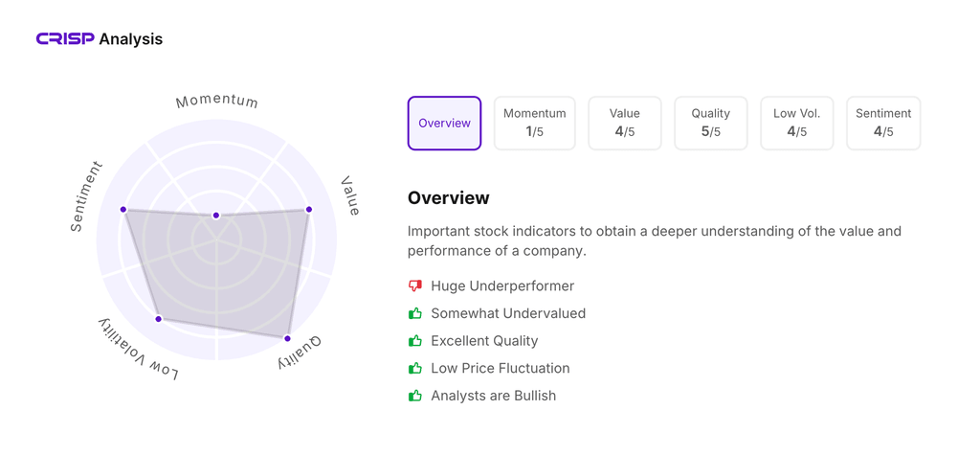The width and height of the screenshot is (980, 456).
Task: Click the Sentiment data point on radar chart
Action: (123, 210)
